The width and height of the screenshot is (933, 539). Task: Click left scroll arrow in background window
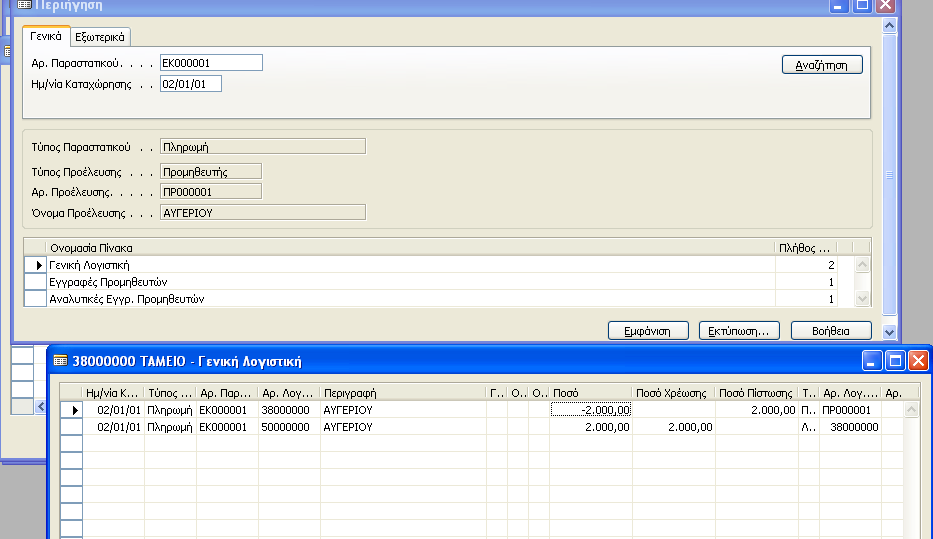pyautogui.click(x=40, y=406)
